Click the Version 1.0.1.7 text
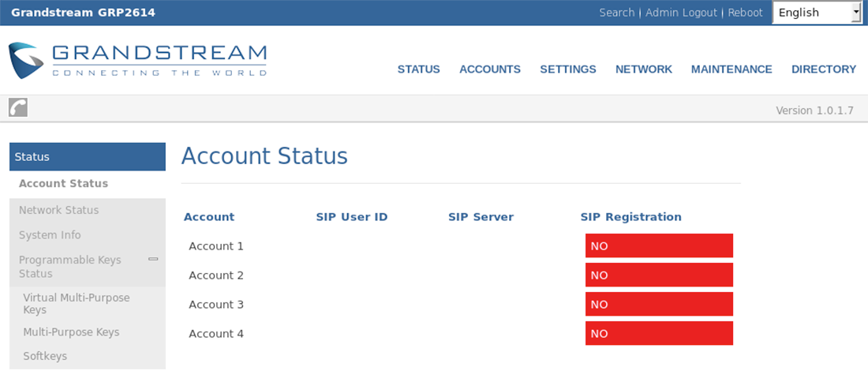 coord(814,111)
